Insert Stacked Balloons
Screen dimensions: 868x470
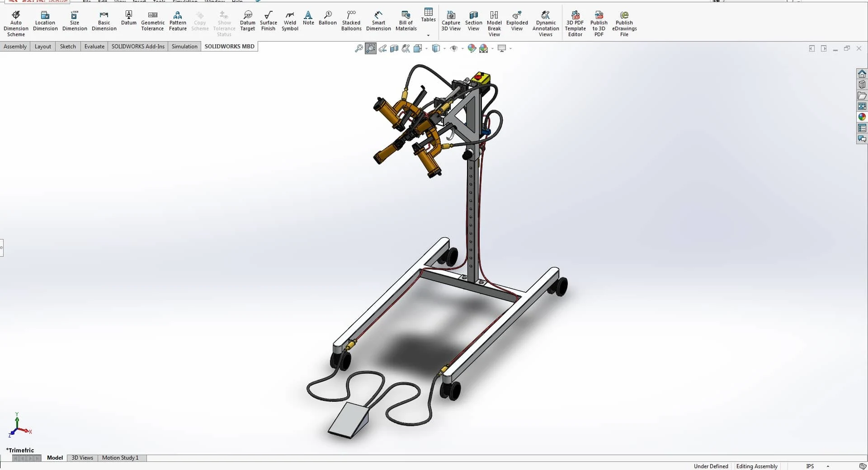(351, 21)
